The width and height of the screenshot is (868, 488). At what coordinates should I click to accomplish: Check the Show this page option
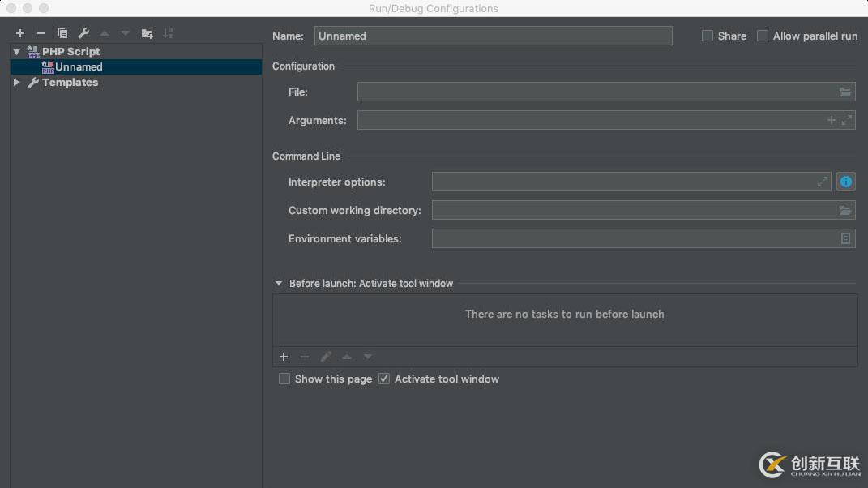(x=284, y=379)
